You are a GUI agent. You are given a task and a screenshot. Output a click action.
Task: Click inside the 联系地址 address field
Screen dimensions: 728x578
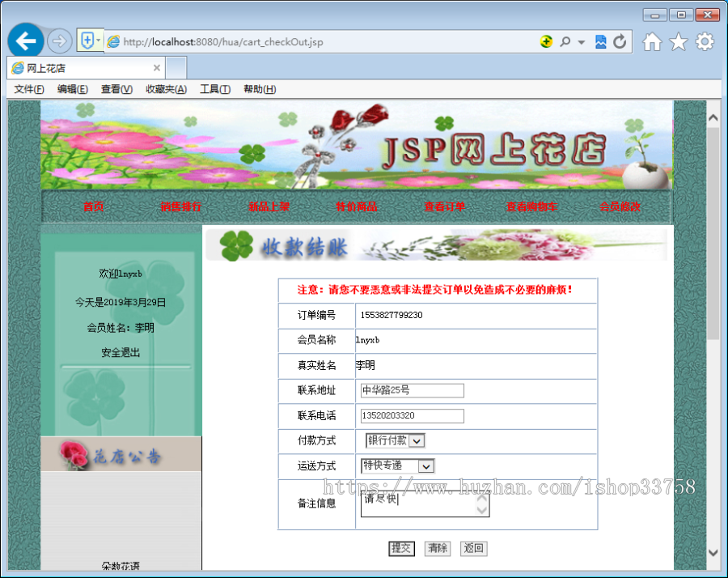[411, 391]
